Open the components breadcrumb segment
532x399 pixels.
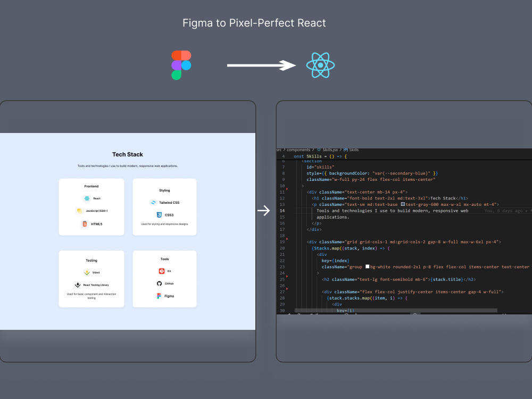pos(298,149)
